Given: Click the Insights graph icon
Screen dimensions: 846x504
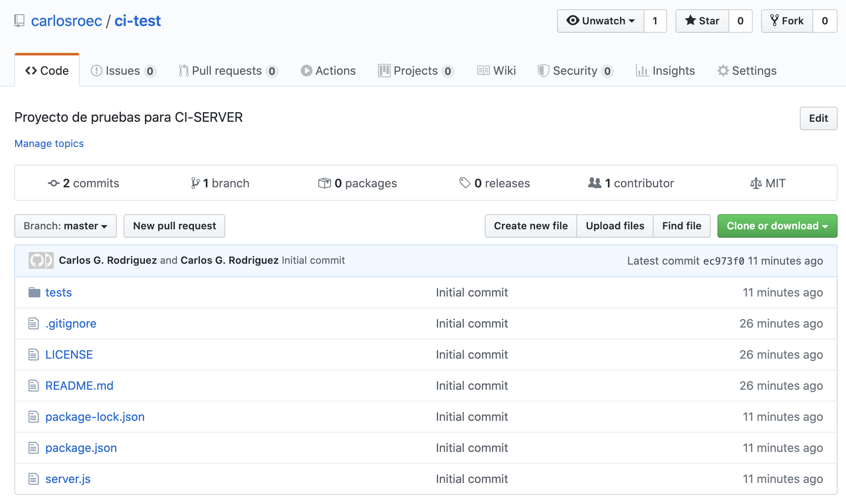Looking at the screenshot, I should 642,71.
